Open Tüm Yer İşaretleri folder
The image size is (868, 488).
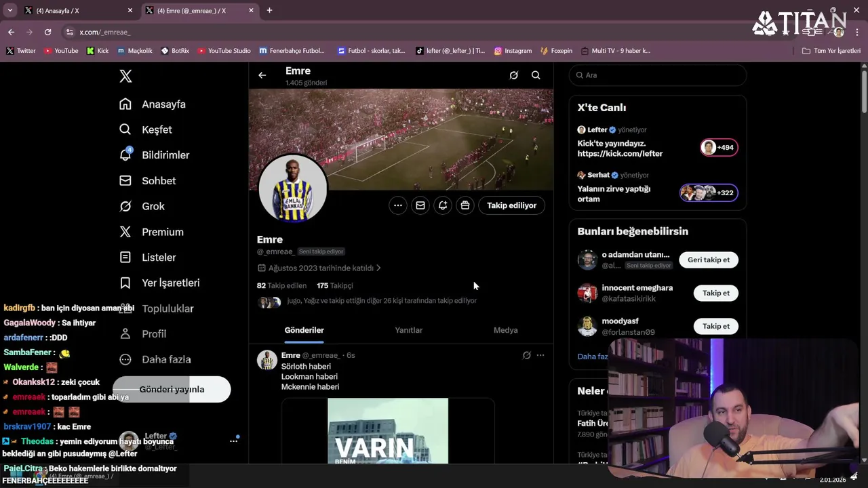[x=831, y=51]
